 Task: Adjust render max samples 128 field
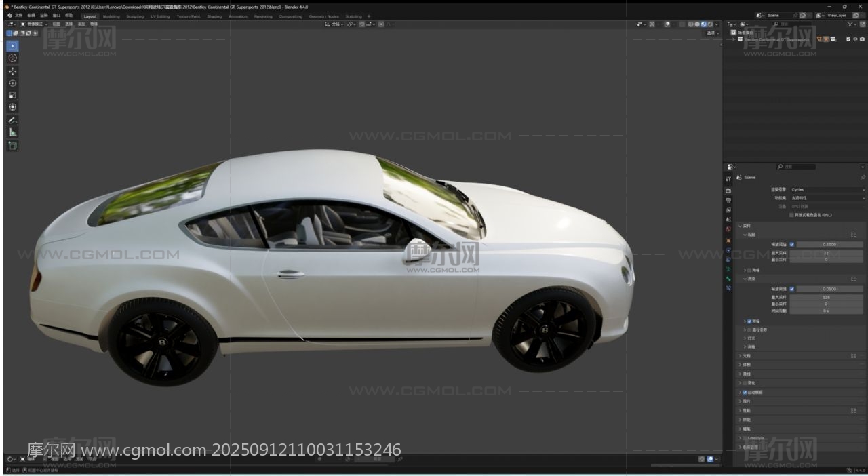(x=827, y=297)
